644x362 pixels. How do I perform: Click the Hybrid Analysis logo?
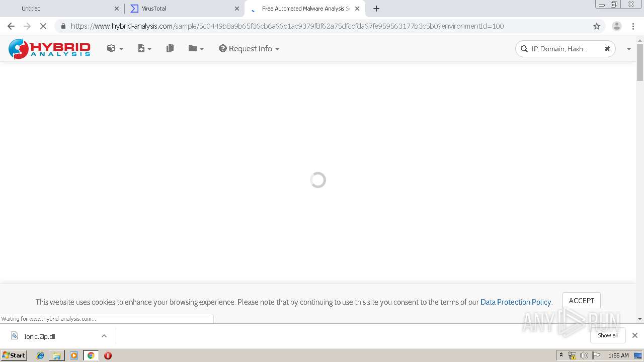[49, 49]
